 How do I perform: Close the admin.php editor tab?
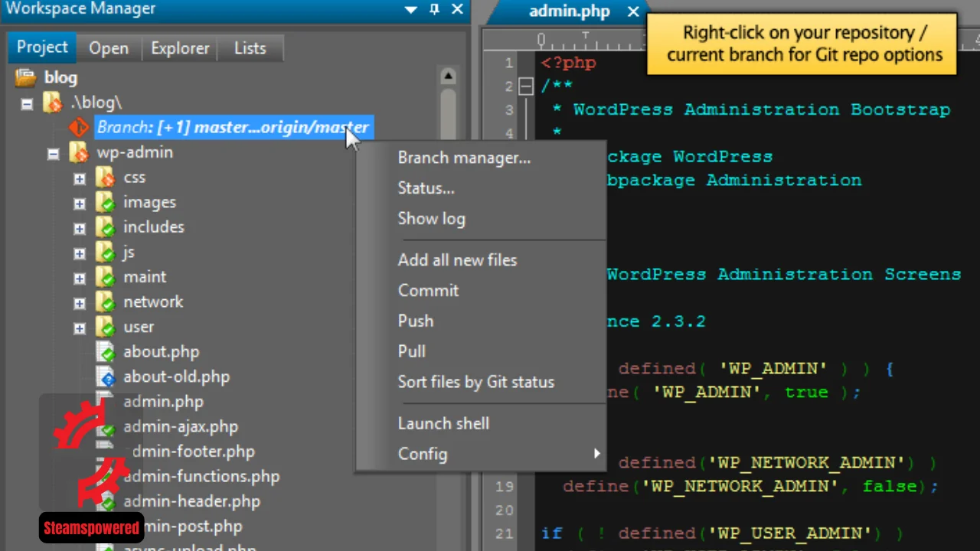click(x=633, y=11)
